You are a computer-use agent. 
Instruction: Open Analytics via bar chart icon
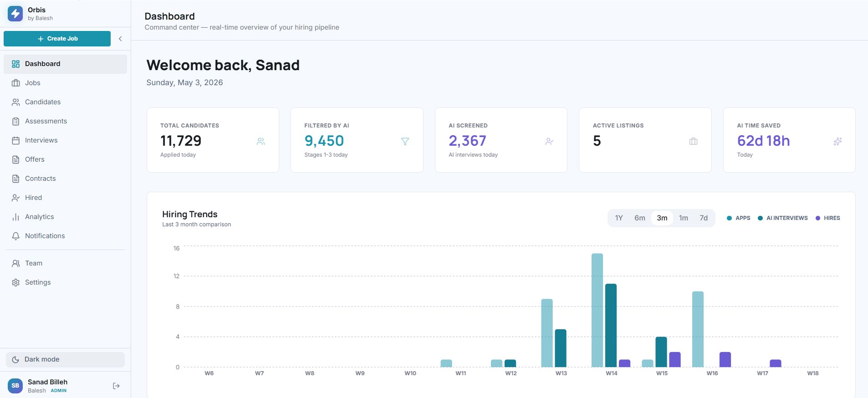pyautogui.click(x=16, y=217)
